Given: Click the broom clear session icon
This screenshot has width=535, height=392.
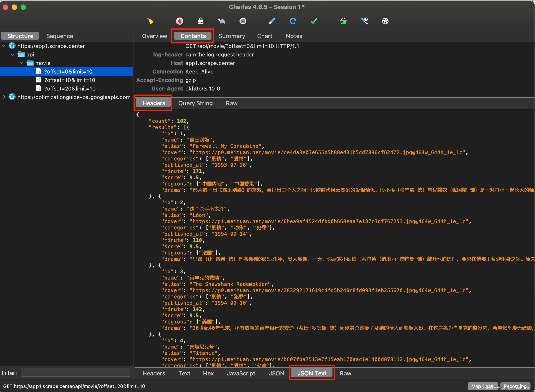Looking at the screenshot, I should pos(150,21).
